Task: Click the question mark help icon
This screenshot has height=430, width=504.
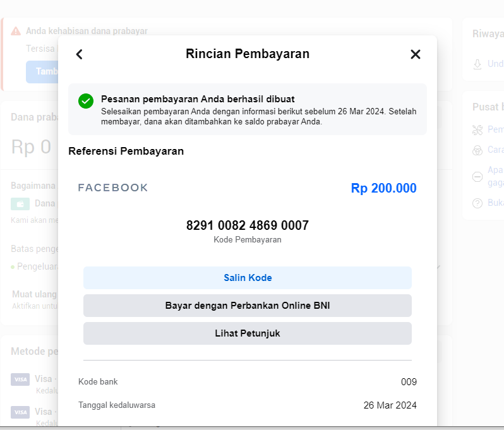Action: [477, 203]
